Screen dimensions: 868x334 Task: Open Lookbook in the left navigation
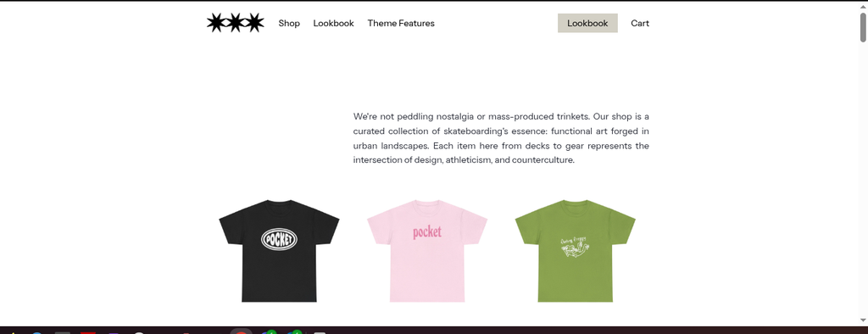(333, 23)
